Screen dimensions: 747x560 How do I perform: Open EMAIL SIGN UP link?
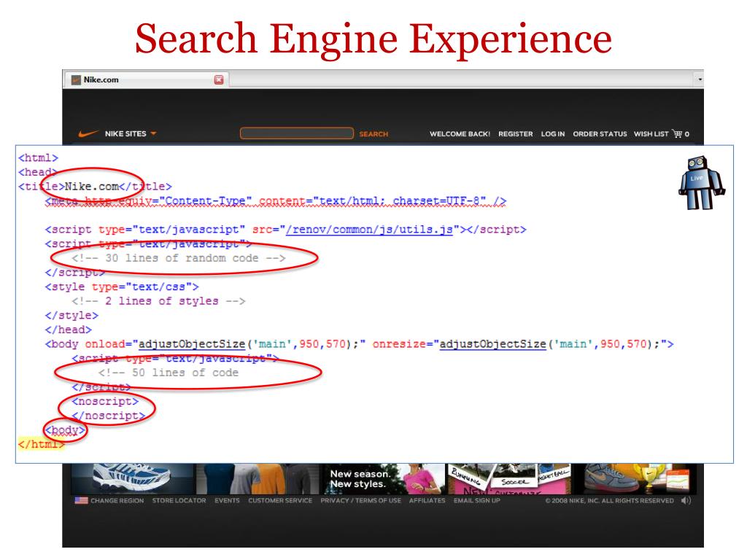[x=477, y=501]
